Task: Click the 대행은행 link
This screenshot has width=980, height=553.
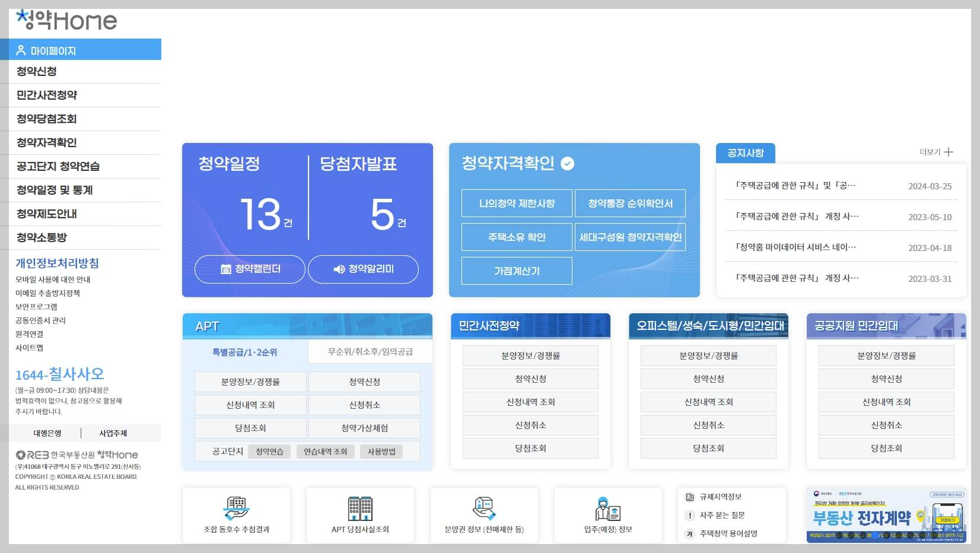Action: point(47,433)
